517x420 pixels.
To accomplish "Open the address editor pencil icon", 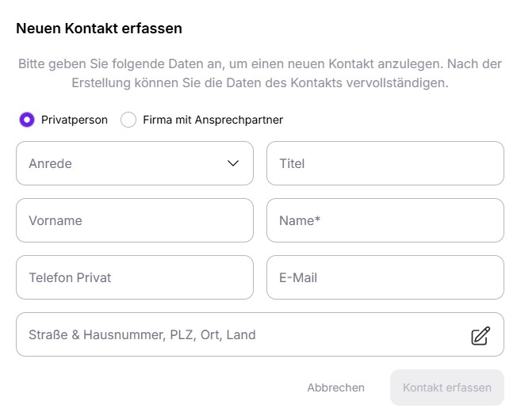I will (481, 336).
